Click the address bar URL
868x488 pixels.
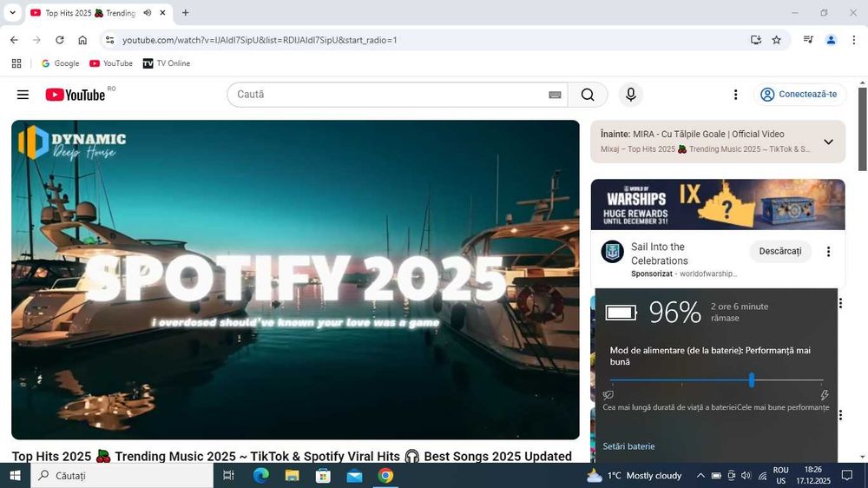260,40
